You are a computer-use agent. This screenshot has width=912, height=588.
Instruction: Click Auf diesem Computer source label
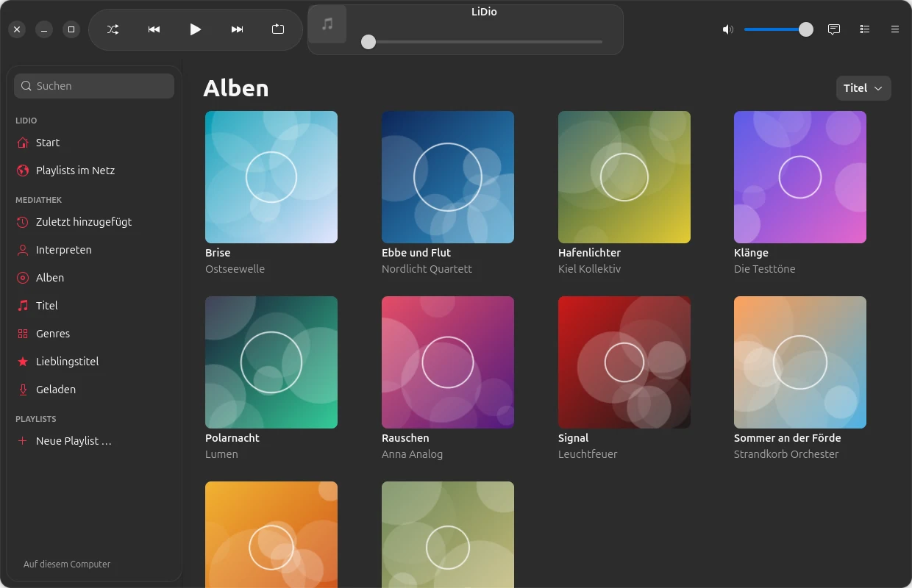coord(67,564)
